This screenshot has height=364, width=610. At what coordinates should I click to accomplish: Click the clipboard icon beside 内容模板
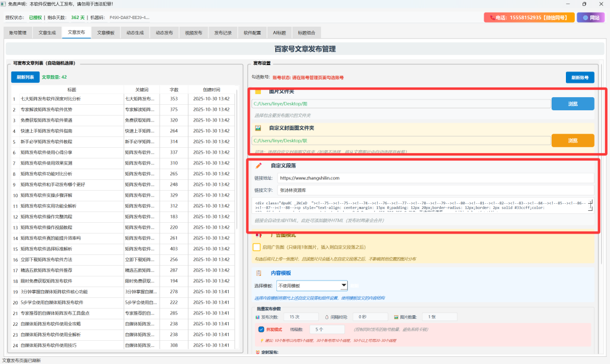pyautogui.click(x=258, y=273)
